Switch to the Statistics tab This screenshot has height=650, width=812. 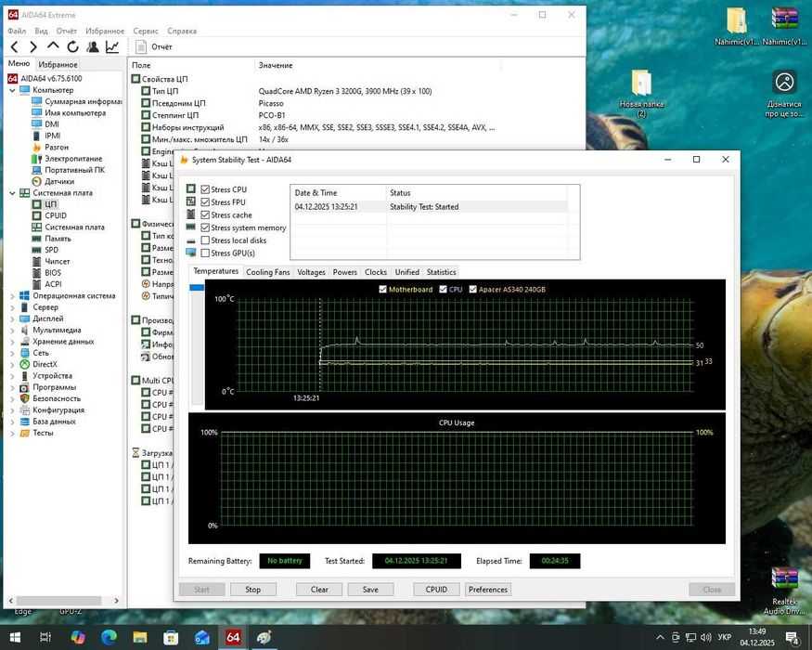(441, 272)
